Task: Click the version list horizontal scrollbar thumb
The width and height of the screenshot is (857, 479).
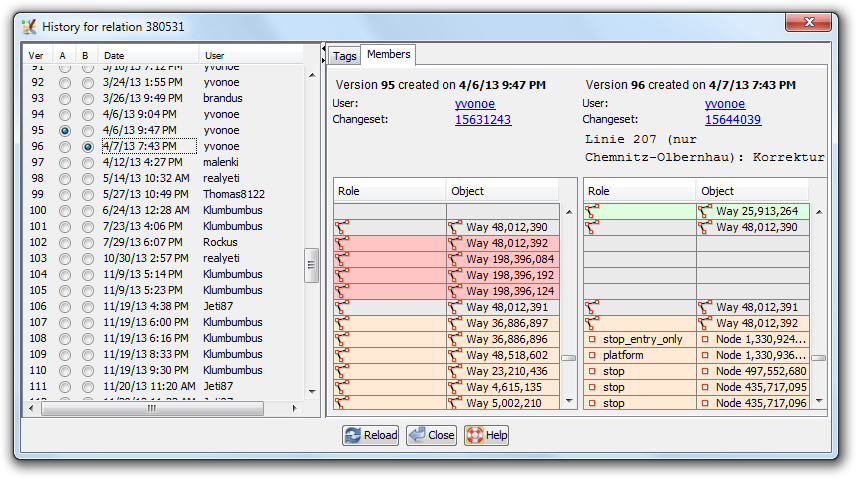Action: [x=152, y=408]
